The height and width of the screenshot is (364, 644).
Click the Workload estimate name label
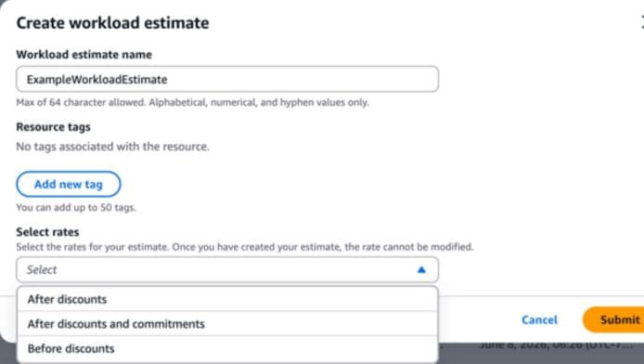point(84,54)
